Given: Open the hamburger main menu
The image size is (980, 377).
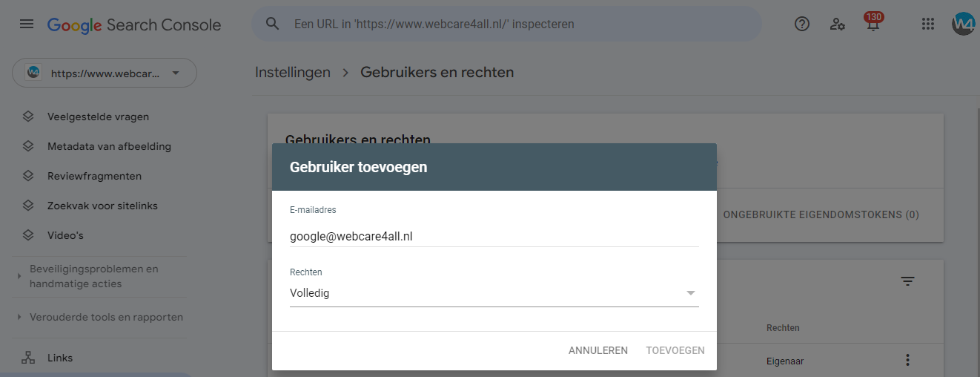Looking at the screenshot, I should point(27,24).
